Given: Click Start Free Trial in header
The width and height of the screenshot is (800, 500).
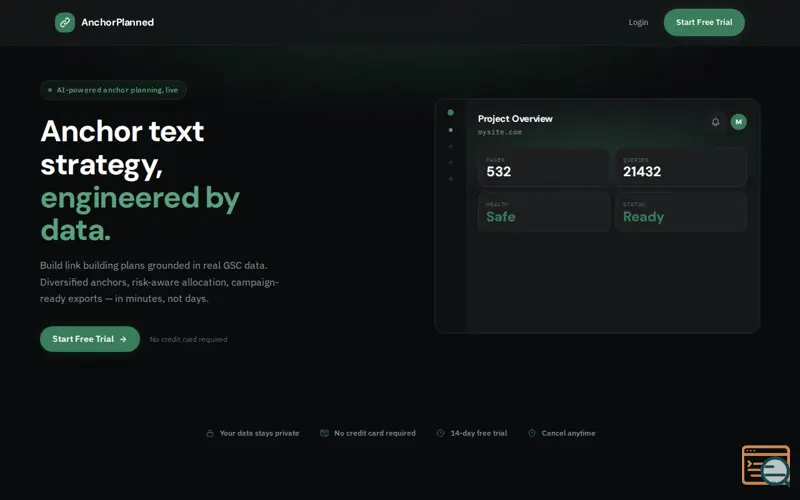Looking at the screenshot, I should (704, 22).
